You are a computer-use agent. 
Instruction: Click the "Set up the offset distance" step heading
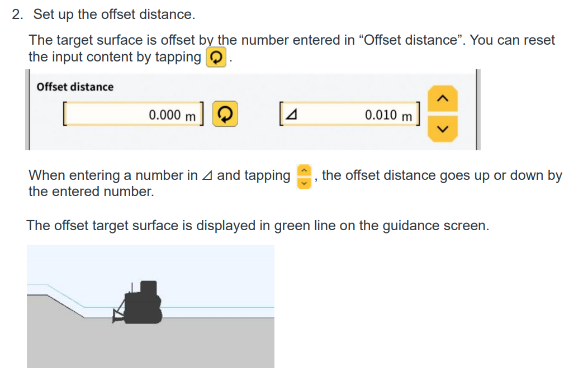pyautogui.click(x=114, y=15)
